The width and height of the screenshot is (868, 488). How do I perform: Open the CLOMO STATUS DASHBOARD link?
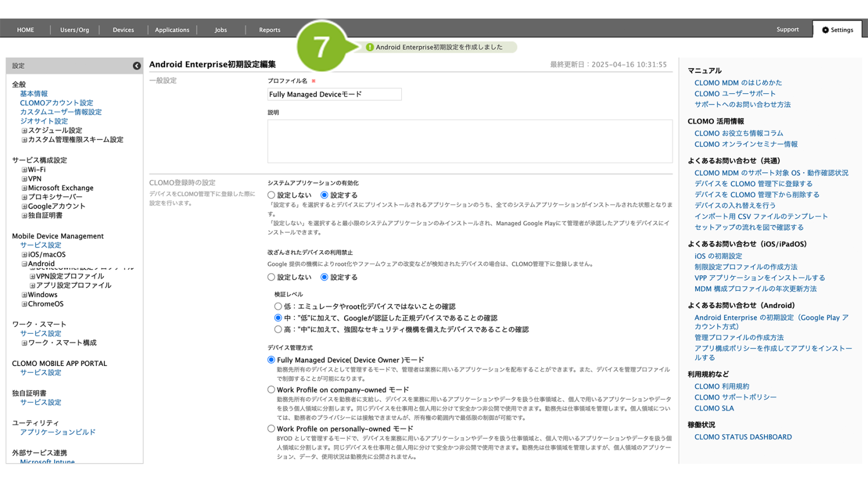coord(743,437)
